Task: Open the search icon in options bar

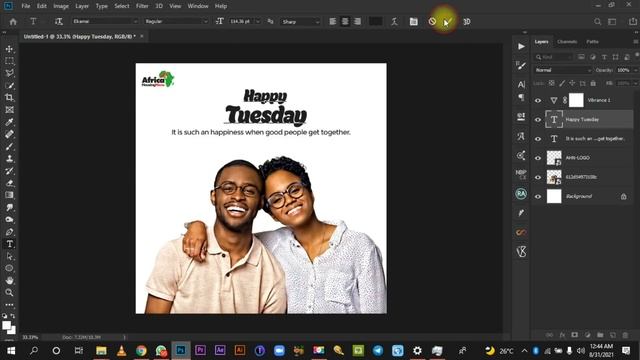Action: (598, 22)
